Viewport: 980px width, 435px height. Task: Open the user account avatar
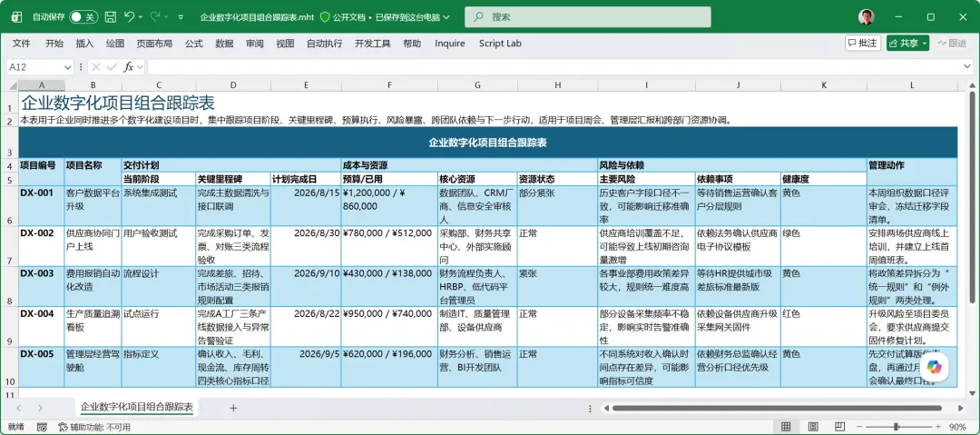pos(866,17)
